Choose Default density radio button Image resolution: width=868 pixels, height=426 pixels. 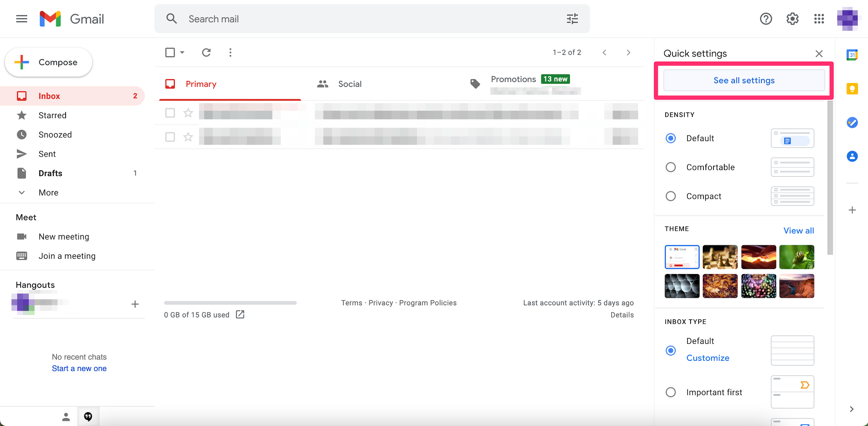point(671,138)
